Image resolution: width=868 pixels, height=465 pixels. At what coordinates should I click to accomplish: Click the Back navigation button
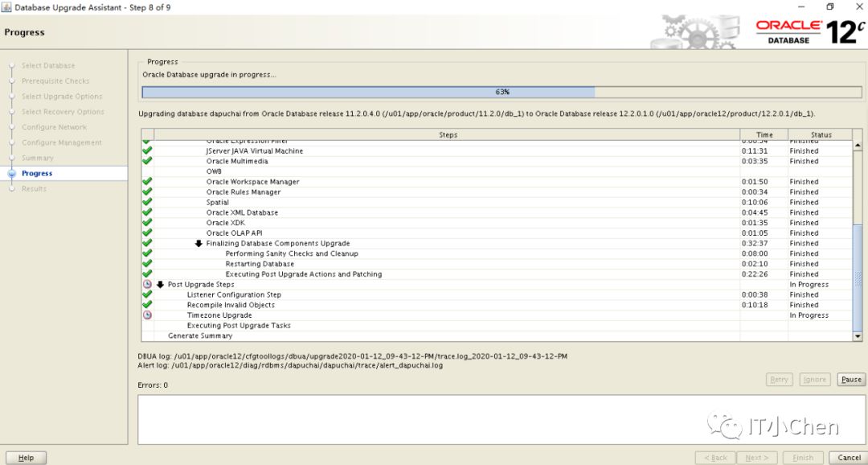point(715,458)
